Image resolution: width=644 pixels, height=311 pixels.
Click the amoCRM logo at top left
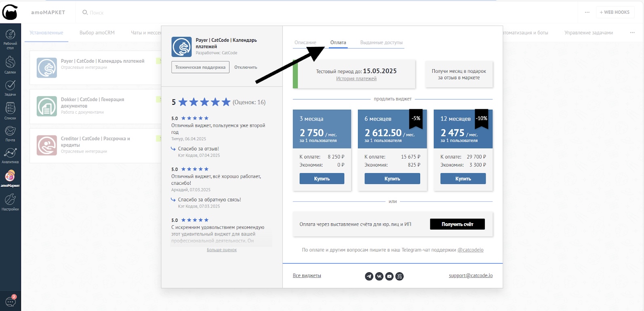pyautogui.click(x=10, y=12)
